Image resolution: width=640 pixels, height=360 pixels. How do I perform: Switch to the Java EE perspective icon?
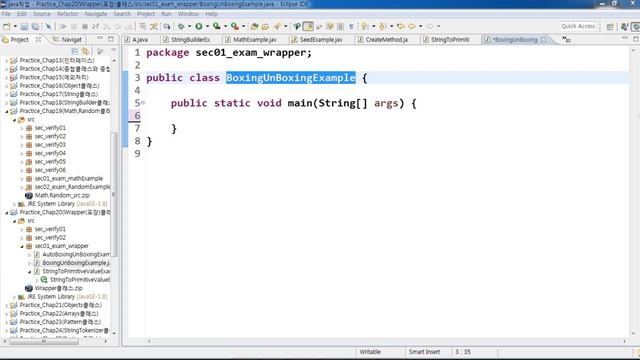click(624, 27)
